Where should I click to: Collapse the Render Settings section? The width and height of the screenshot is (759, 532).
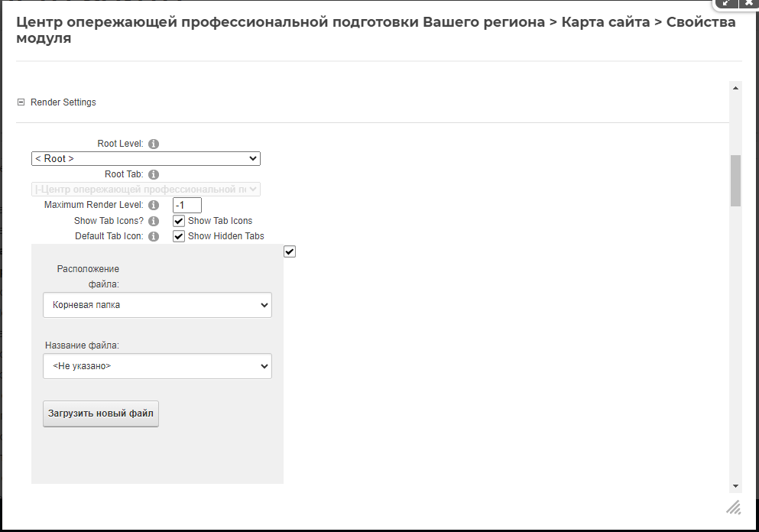tap(21, 102)
